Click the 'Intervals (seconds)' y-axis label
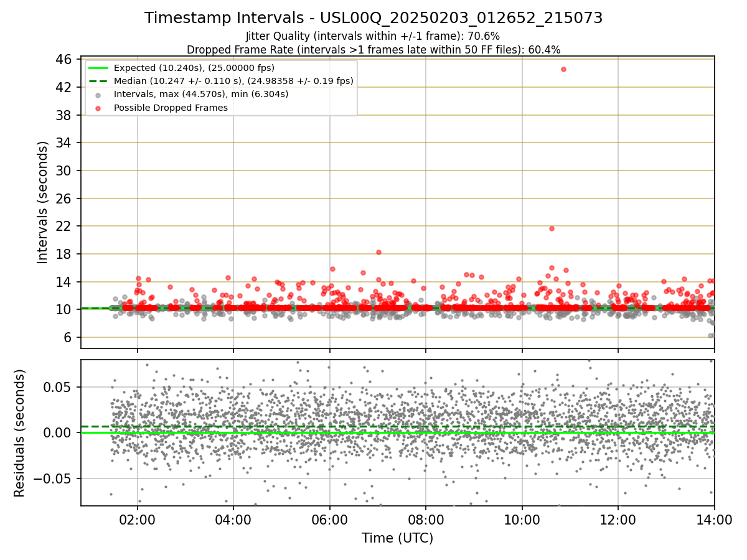 pyautogui.click(x=42, y=202)
